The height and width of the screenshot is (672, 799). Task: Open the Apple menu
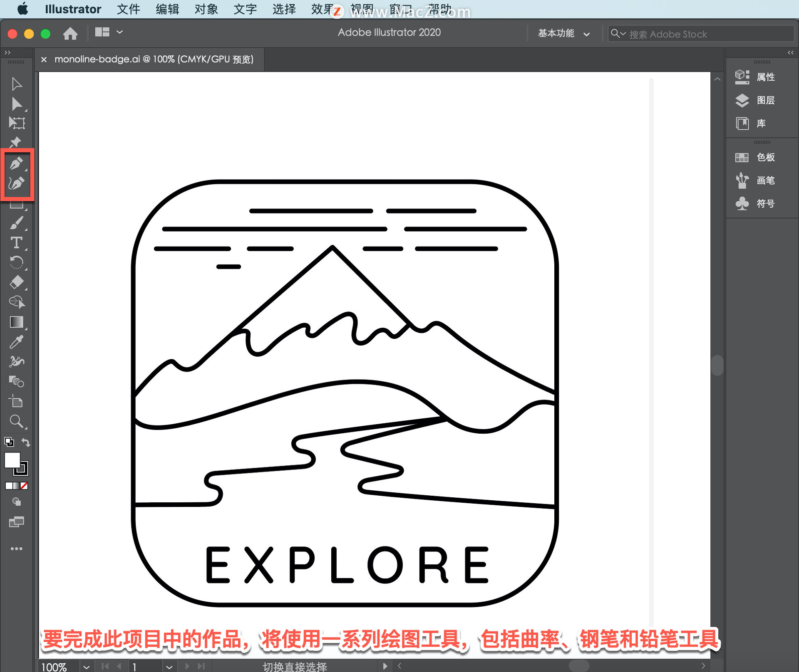(x=23, y=9)
